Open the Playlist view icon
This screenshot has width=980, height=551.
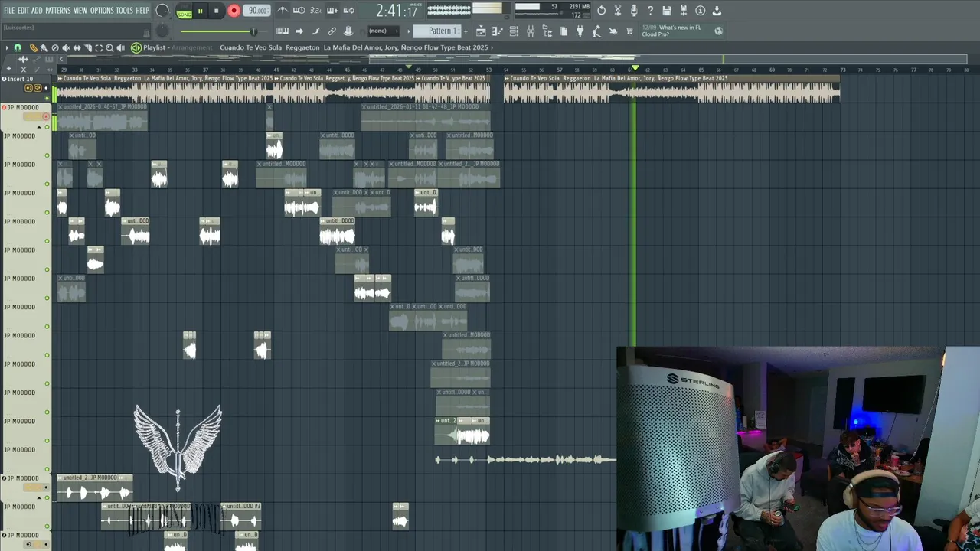click(x=481, y=31)
